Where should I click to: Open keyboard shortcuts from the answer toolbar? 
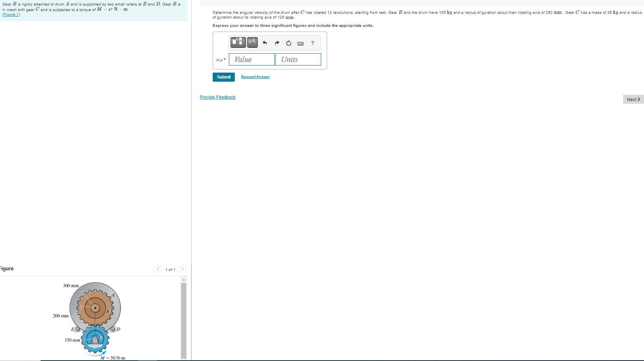tap(300, 43)
